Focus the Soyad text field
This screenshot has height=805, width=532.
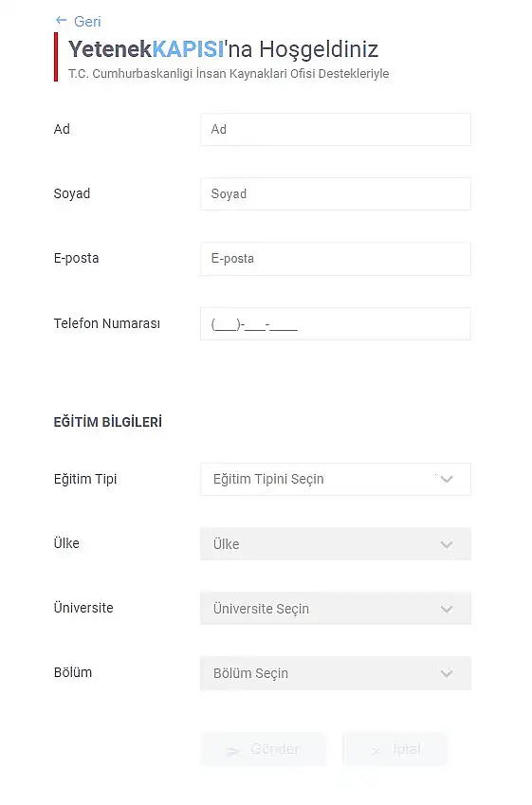[x=336, y=194]
